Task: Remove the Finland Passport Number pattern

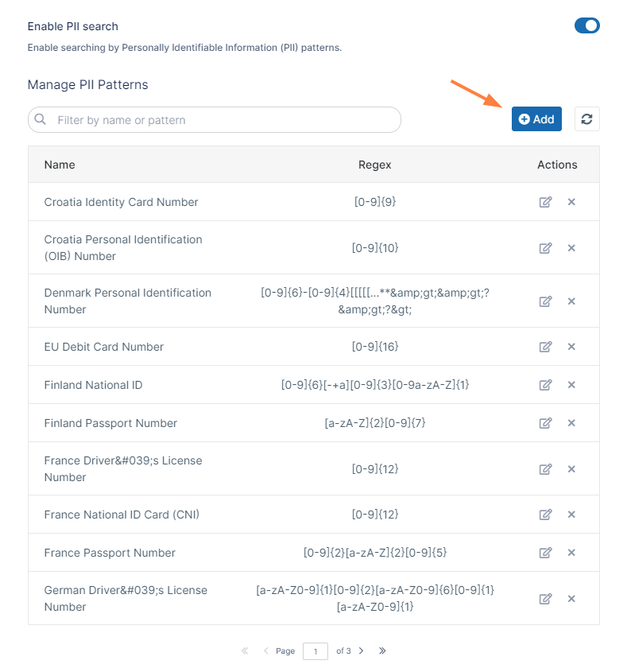Action: (571, 423)
